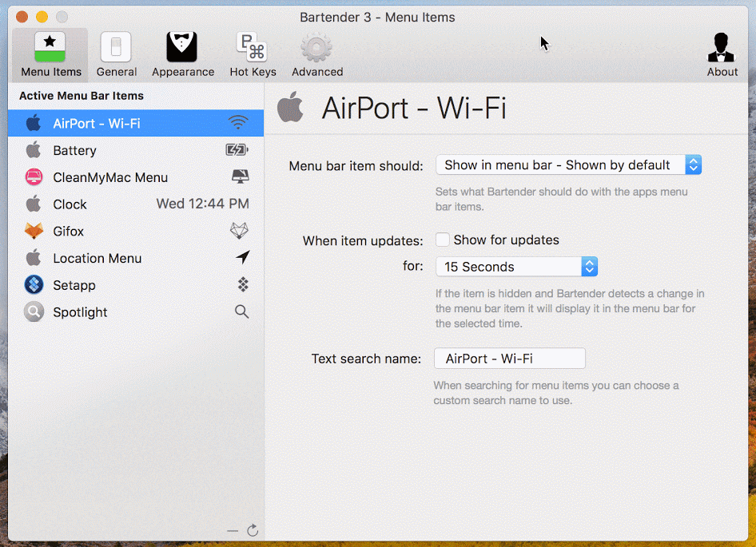Close the Bartender 3 window
This screenshot has height=547, width=756.
coord(22,17)
